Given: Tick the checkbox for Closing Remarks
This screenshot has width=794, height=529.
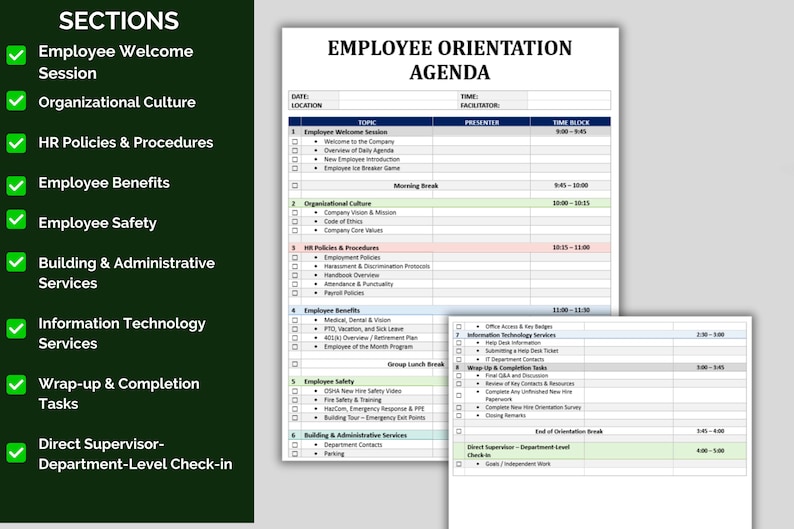Looking at the screenshot, I should point(459,416).
